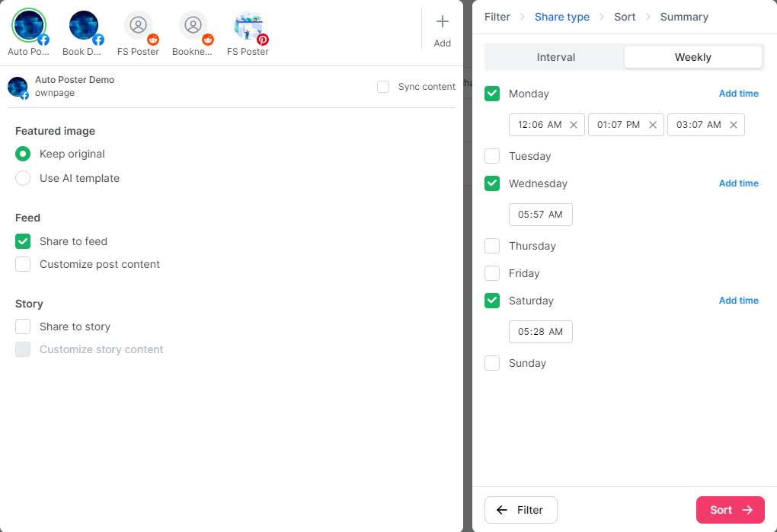Click Add time for Wednesday
Image resolution: width=777 pixels, height=532 pixels.
738,183
